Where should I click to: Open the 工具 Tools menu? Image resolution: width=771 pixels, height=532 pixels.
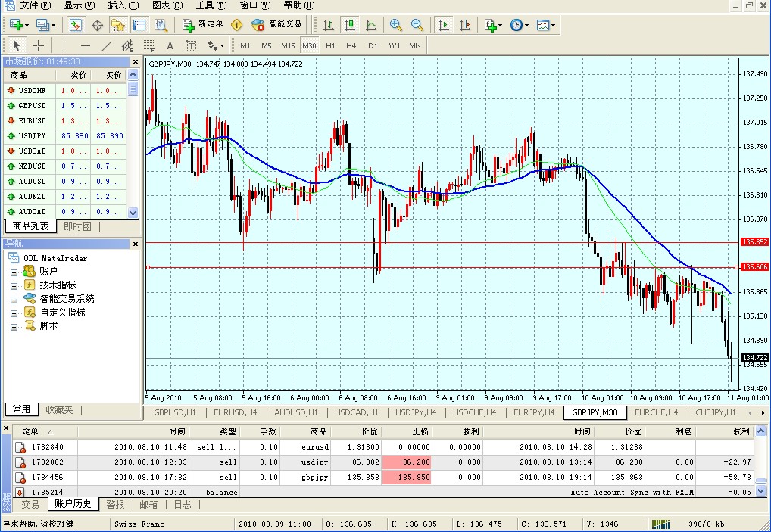pyautogui.click(x=211, y=5)
